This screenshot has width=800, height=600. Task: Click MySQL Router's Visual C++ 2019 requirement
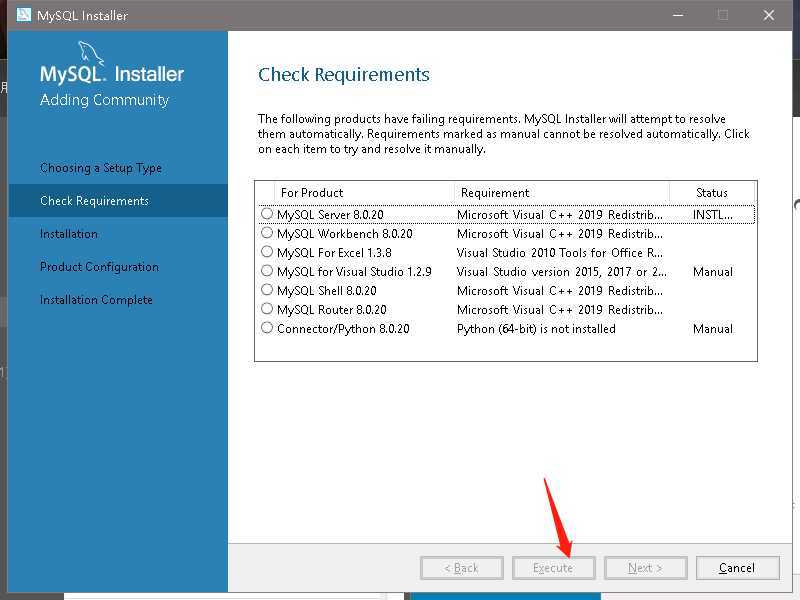click(560, 310)
